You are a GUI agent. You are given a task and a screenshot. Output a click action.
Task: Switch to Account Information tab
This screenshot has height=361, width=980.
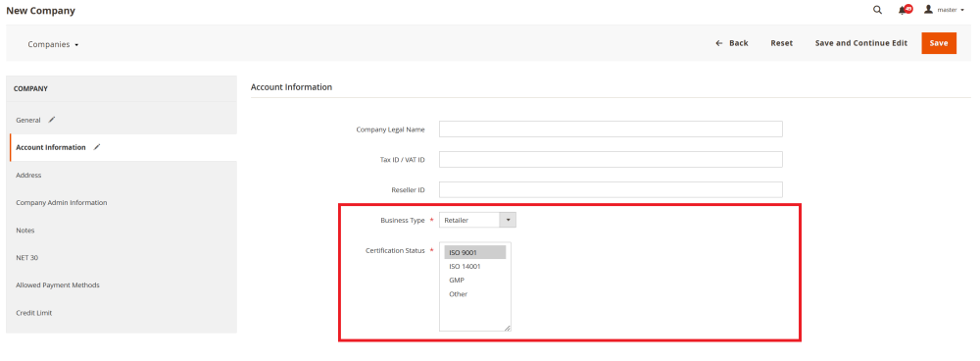123,147
